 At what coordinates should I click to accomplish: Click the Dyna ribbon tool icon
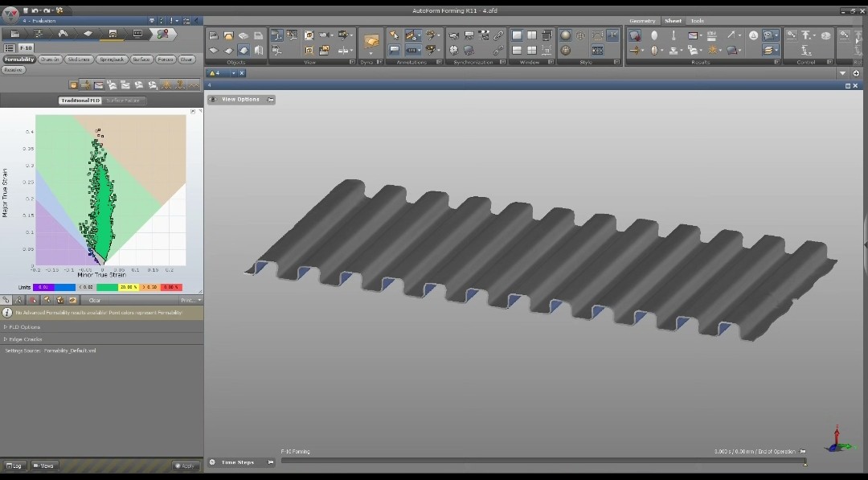pos(371,42)
